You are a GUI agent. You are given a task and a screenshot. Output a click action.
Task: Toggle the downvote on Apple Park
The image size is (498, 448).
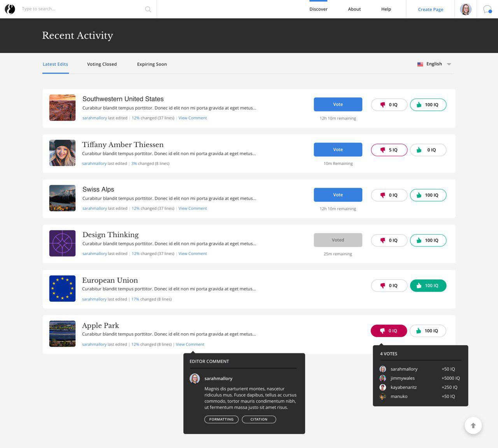[389, 330]
